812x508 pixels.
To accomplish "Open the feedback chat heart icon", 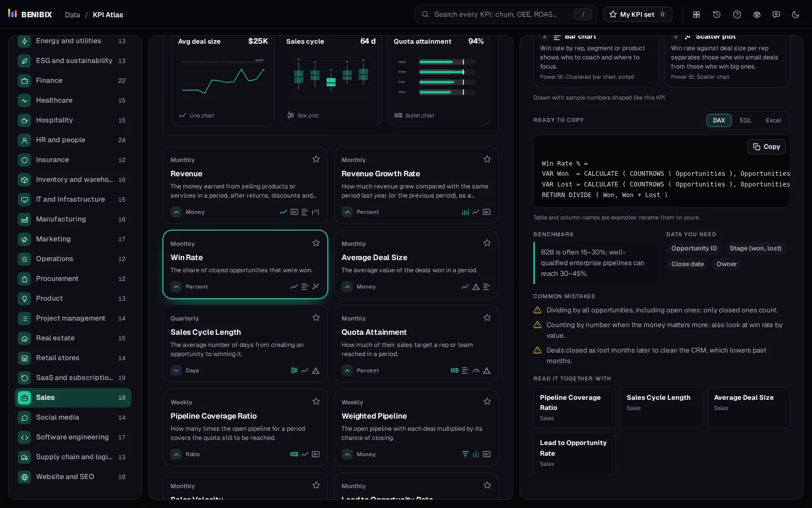I will (776, 15).
